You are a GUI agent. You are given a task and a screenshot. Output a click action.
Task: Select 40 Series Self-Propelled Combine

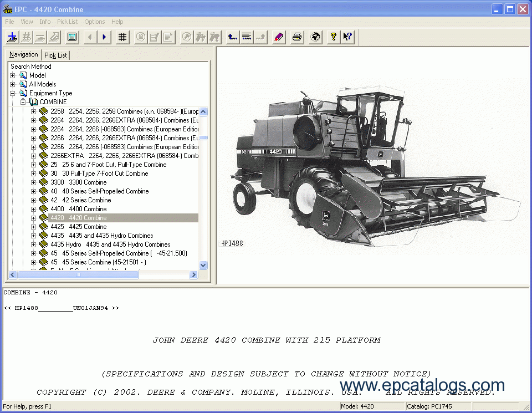click(x=99, y=191)
